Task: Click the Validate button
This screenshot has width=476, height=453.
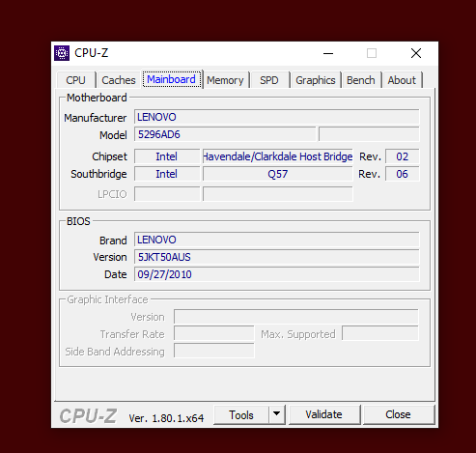Action: (x=324, y=414)
